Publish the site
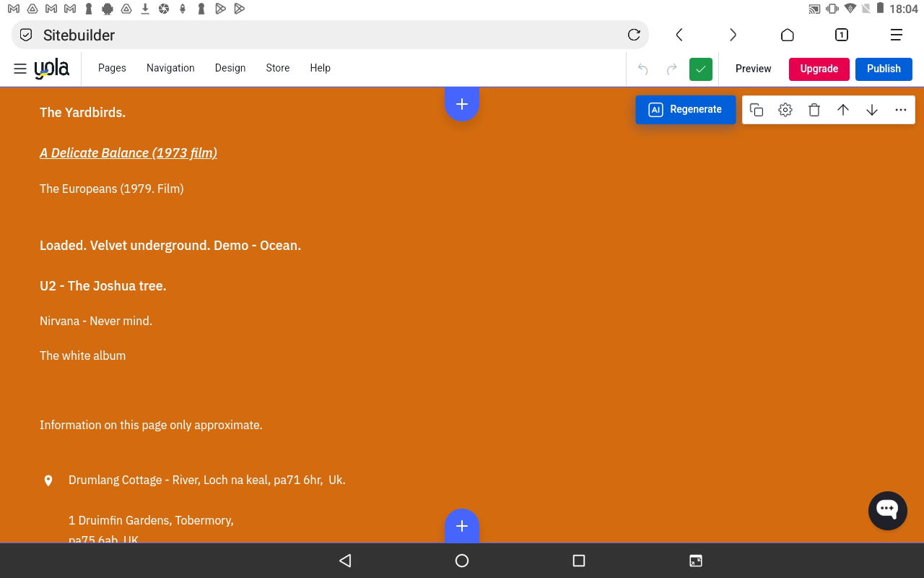 (884, 69)
